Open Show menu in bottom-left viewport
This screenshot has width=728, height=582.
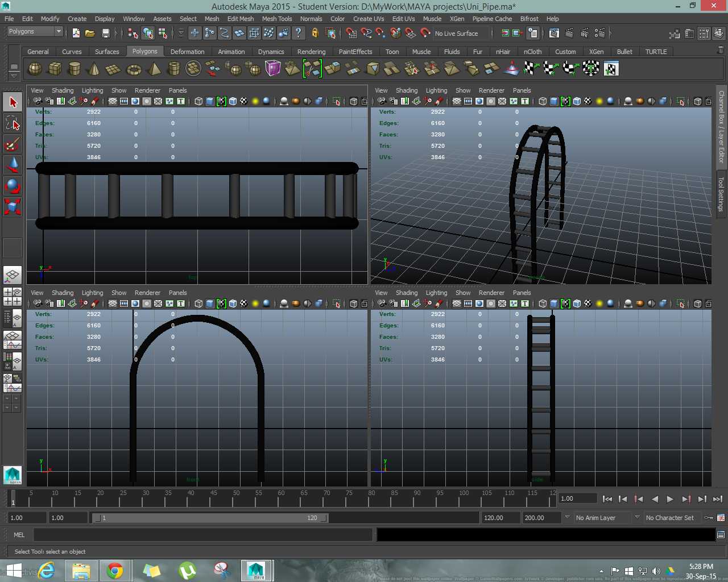coord(119,293)
